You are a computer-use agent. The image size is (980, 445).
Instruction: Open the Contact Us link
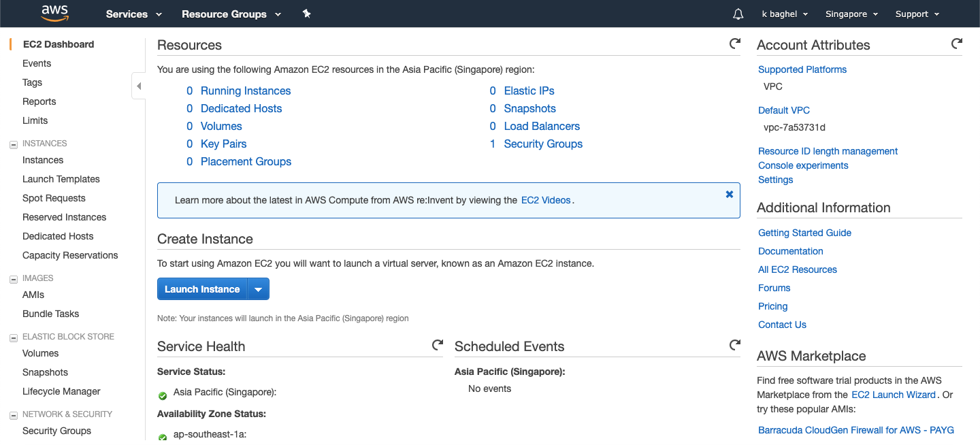click(x=783, y=325)
